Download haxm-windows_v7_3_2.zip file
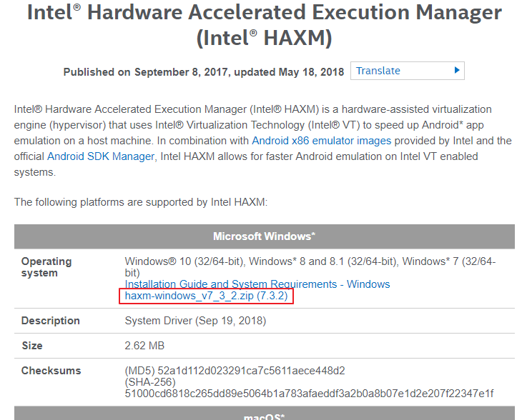The width and height of the screenshot is (527, 420). coord(206,296)
